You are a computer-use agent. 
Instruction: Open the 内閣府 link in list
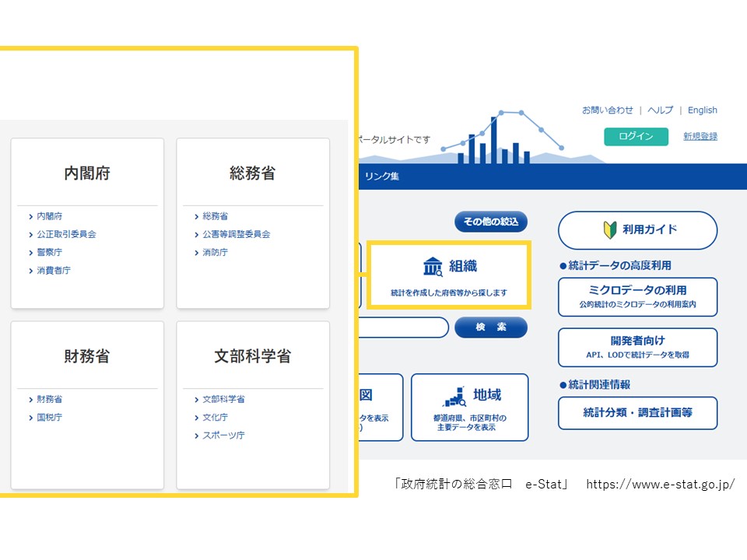[x=50, y=216]
